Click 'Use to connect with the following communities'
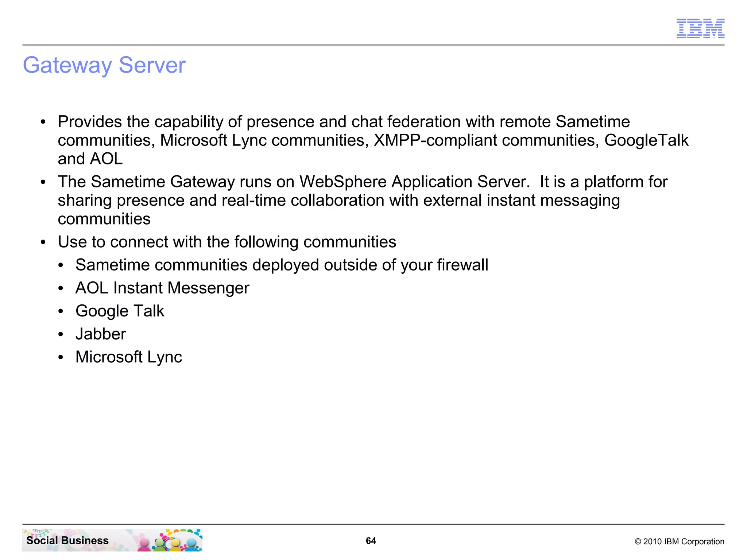747x560 pixels. point(227,242)
